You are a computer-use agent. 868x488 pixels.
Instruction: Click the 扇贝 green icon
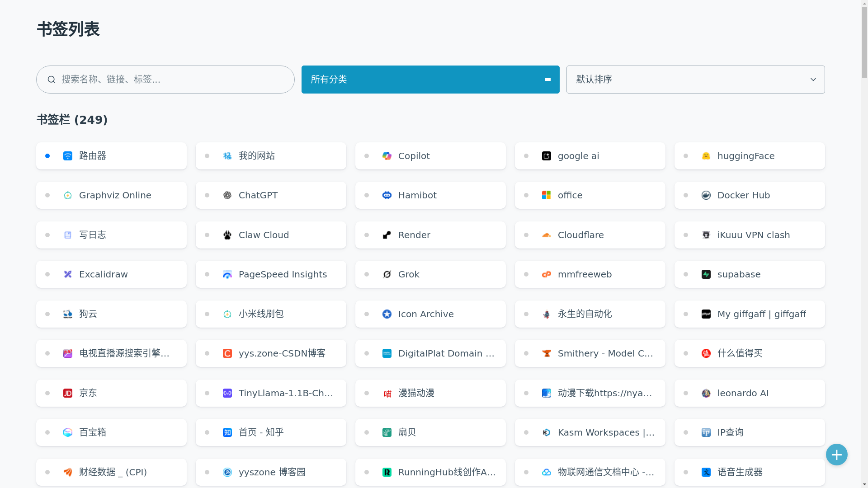[x=387, y=432]
